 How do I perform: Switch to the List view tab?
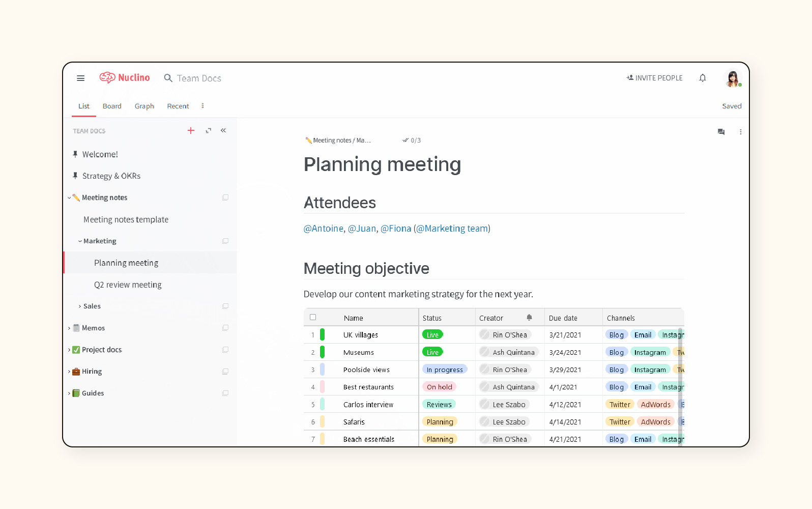pyautogui.click(x=84, y=106)
